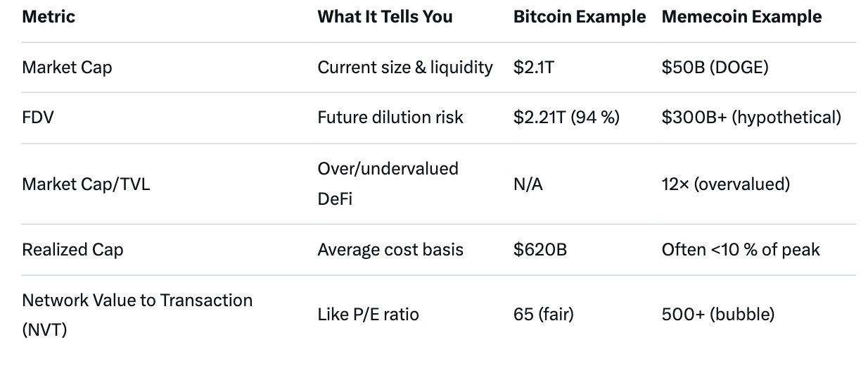This screenshot has width=868, height=366.
Task: Select the "Market Cap/TVL" metric cell
Action: point(86,184)
